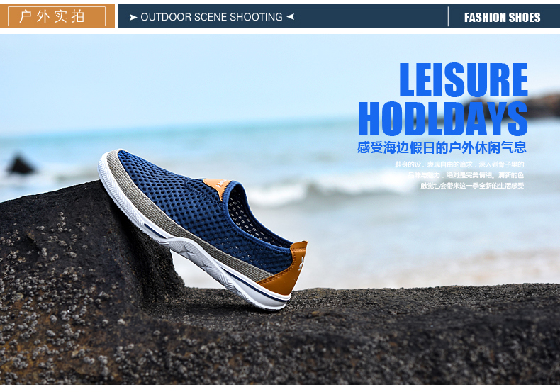This screenshot has height=392, width=560.
Task: Click the FASHION SHOES header text
Action: (502, 17)
